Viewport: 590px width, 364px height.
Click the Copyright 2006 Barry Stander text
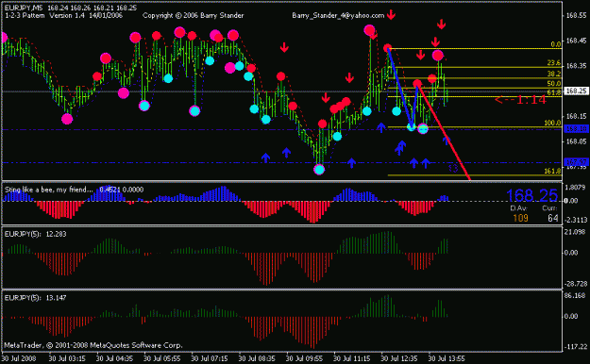pos(193,16)
